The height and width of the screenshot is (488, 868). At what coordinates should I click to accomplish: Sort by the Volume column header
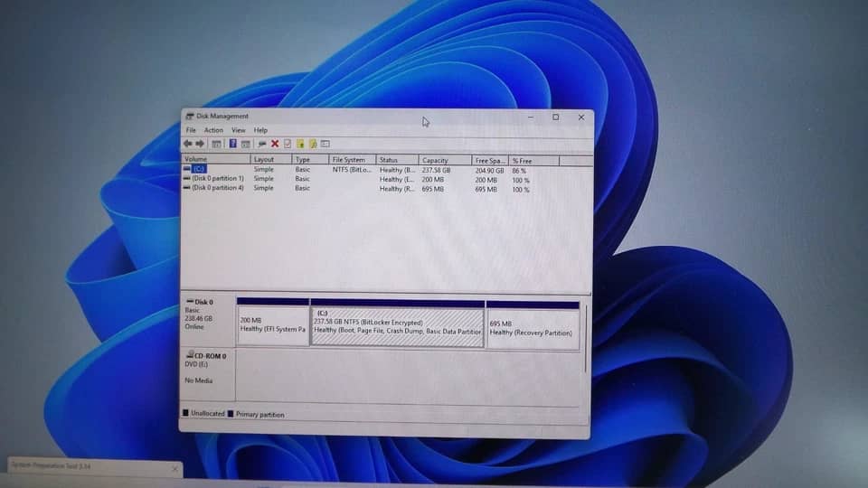pos(216,159)
